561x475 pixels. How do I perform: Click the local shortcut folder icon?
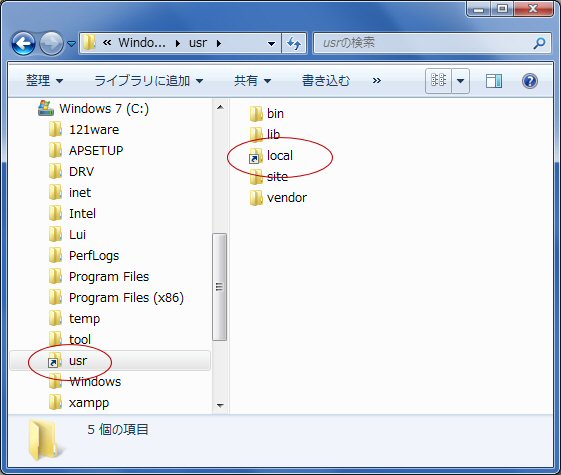coord(256,156)
